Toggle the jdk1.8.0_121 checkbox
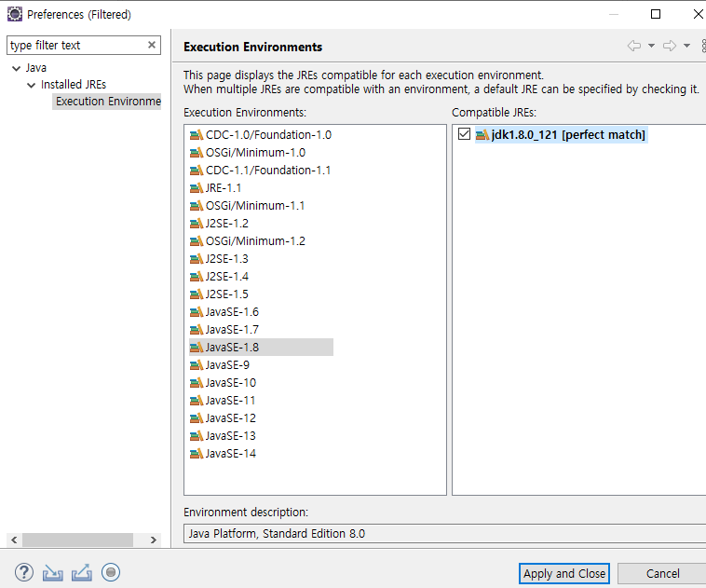Screen dimensions: 706x588 [x=464, y=134]
